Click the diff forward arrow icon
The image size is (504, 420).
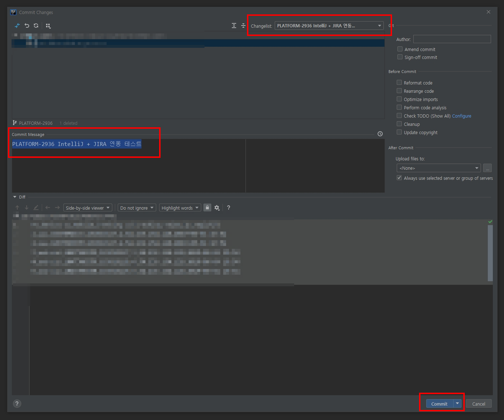coord(57,207)
